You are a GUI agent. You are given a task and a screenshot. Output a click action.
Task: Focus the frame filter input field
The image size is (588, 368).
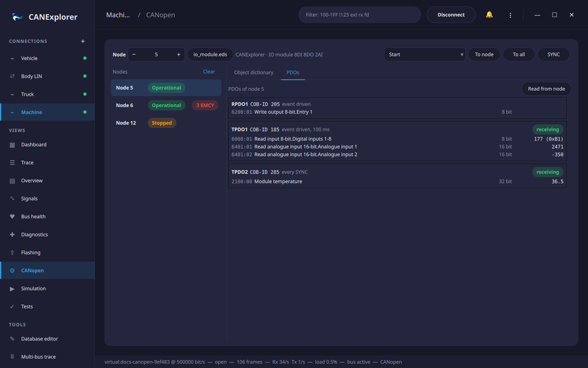tap(360, 15)
